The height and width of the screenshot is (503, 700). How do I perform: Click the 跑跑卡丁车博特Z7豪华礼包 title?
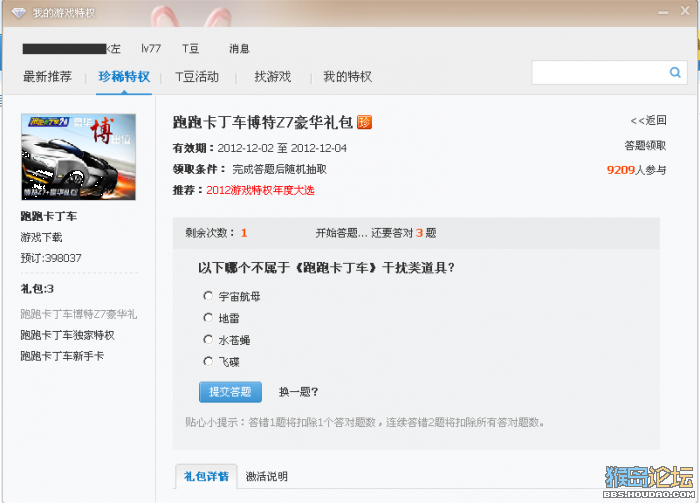click(263, 122)
